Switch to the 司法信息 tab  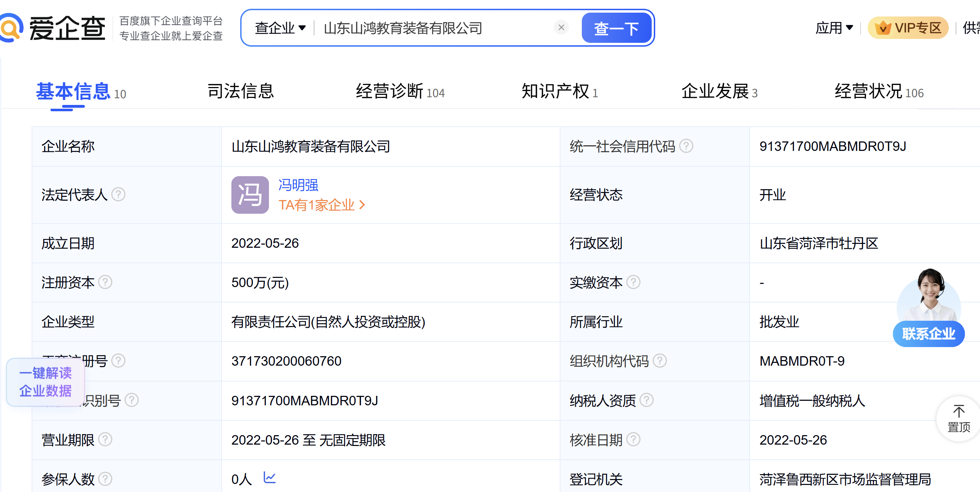point(241,91)
